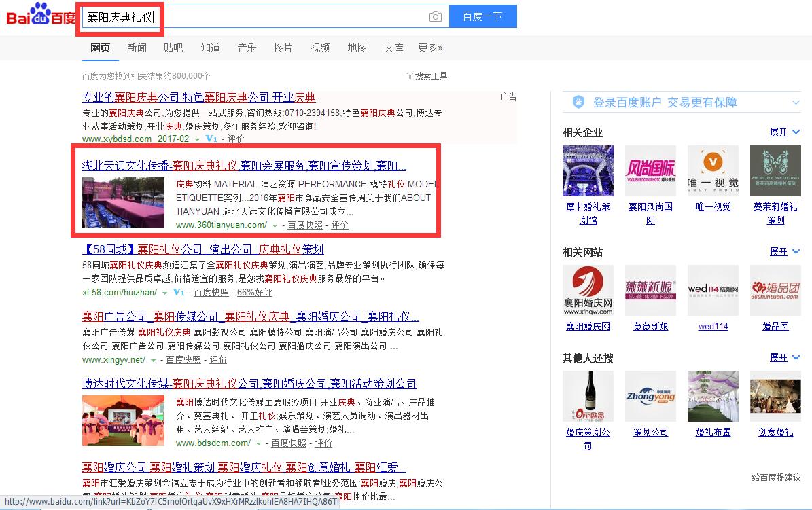Open 蔓茉莉婚礼策划 company logo image
Screen dimensions: 812x510
coord(776,171)
